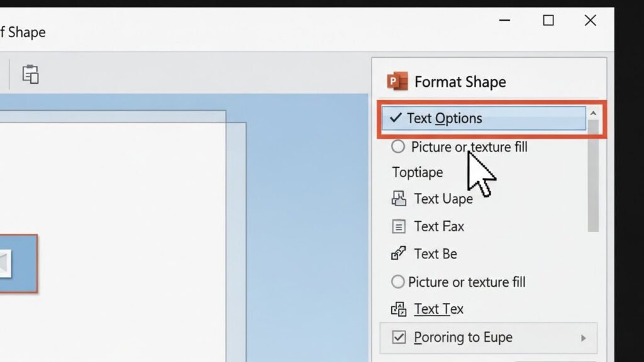The height and width of the screenshot is (362, 644).
Task: Expand the Pororing to Eupe submenu arrow
Action: pyautogui.click(x=583, y=338)
